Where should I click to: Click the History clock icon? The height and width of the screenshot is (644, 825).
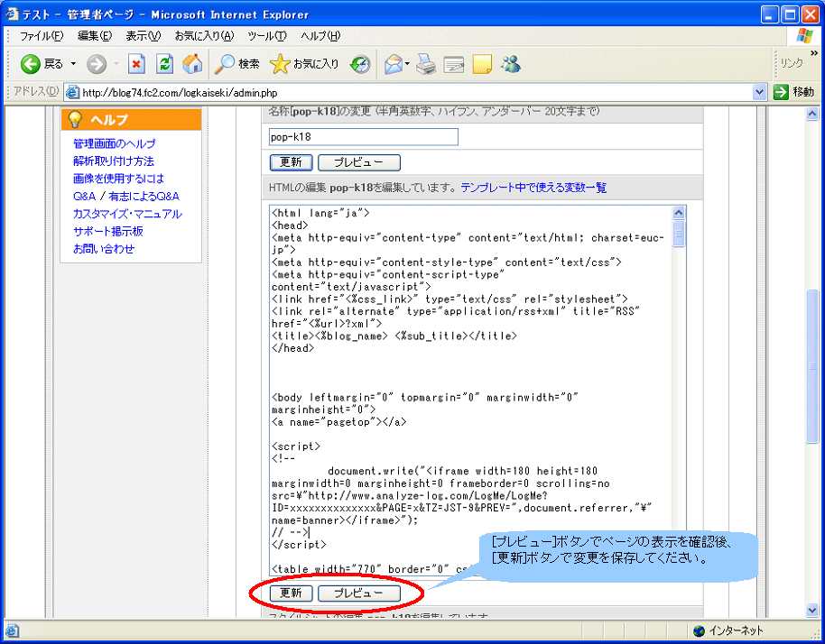pos(360,64)
